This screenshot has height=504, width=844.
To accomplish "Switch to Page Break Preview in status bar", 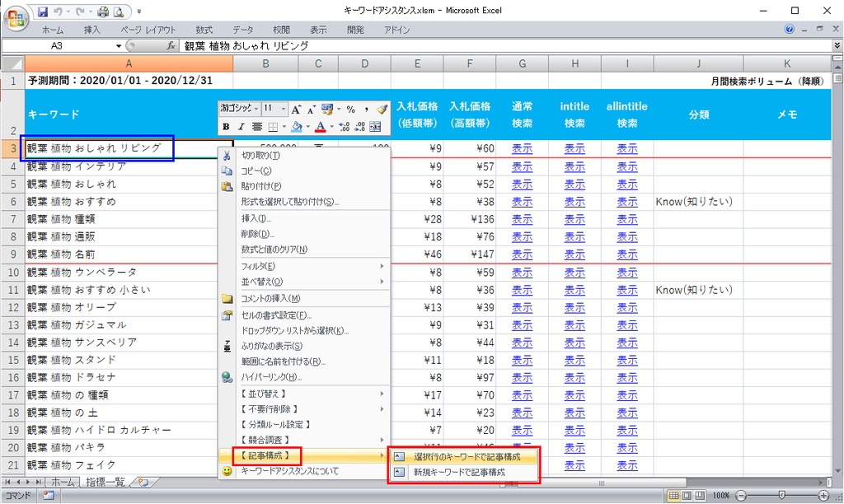I will point(700,496).
